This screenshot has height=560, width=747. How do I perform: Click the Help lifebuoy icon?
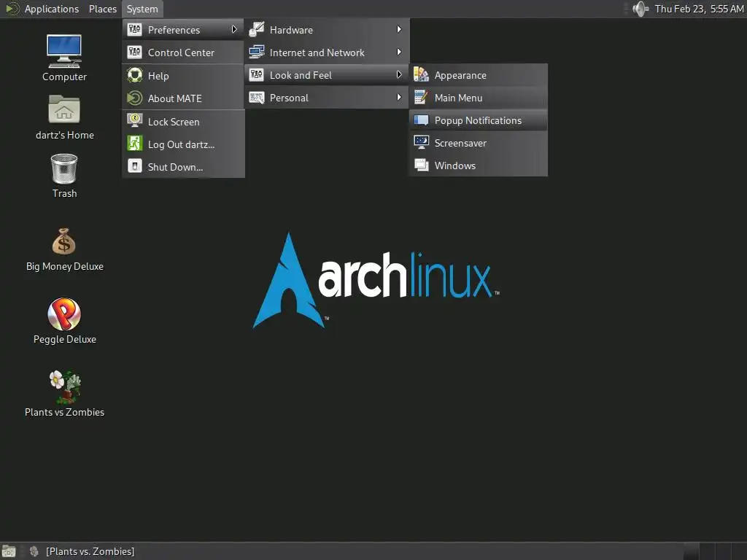coord(135,75)
